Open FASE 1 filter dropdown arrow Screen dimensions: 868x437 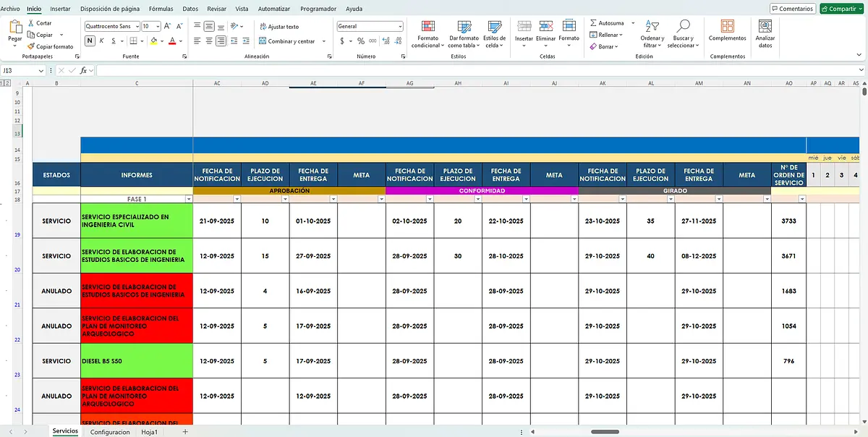click(x=189, y=199)
